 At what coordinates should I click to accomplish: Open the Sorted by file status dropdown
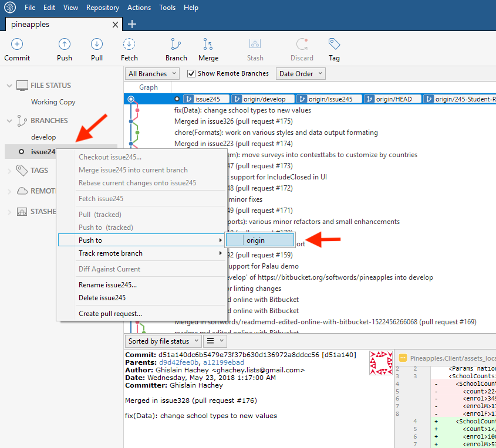[x=163, y=341]
